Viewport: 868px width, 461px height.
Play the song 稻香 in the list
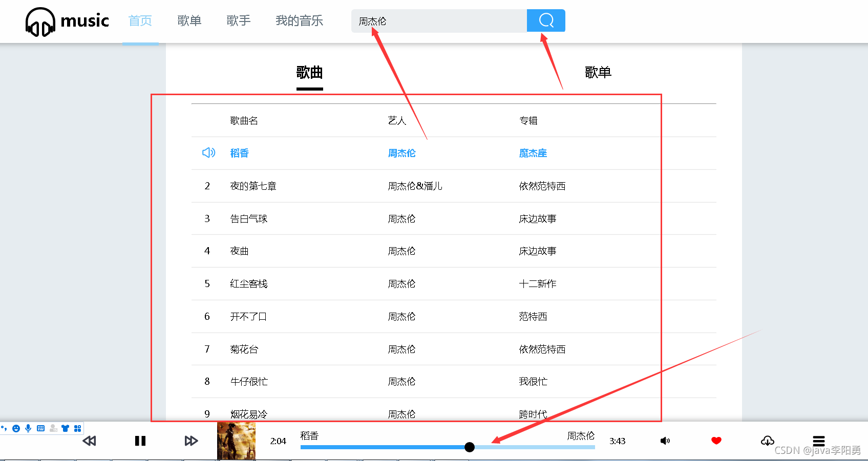click(239, 153)
